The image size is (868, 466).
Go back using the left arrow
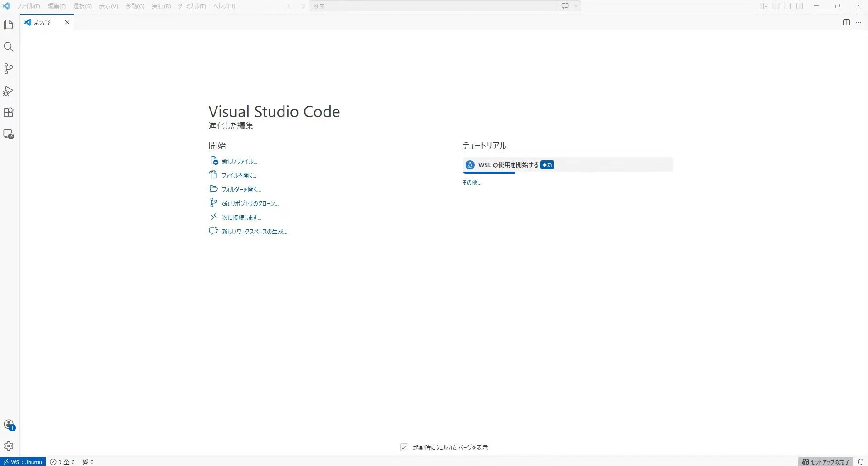(x=290, y=6)
